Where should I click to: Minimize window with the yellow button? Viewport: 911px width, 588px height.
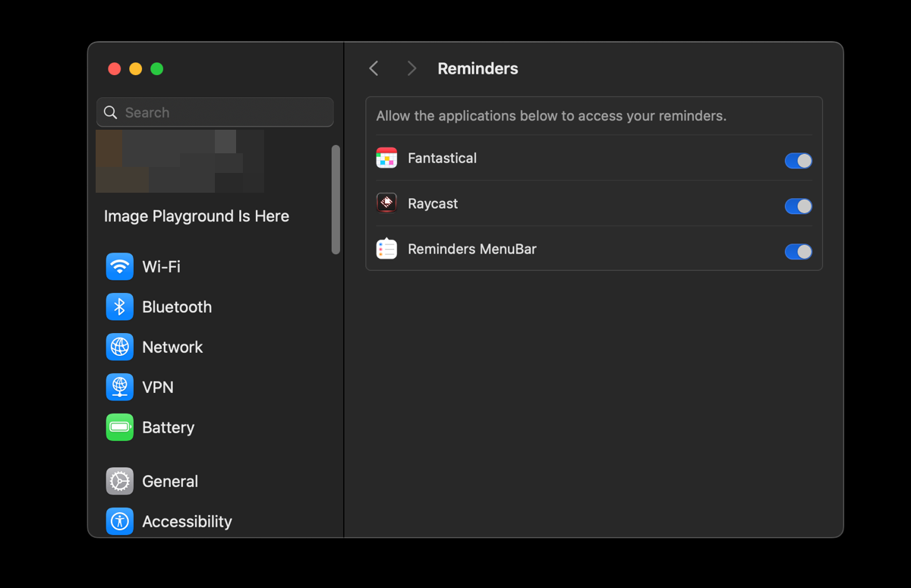click(136, 69)
